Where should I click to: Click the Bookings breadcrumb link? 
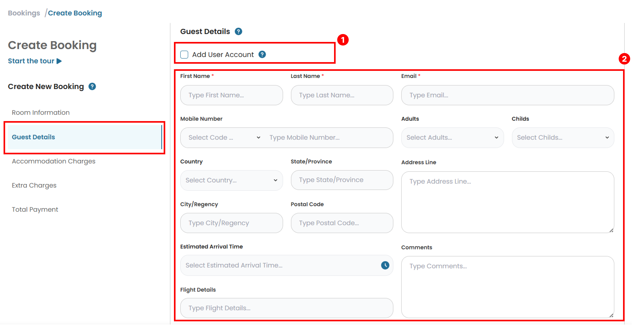click(x=24, y=13)
